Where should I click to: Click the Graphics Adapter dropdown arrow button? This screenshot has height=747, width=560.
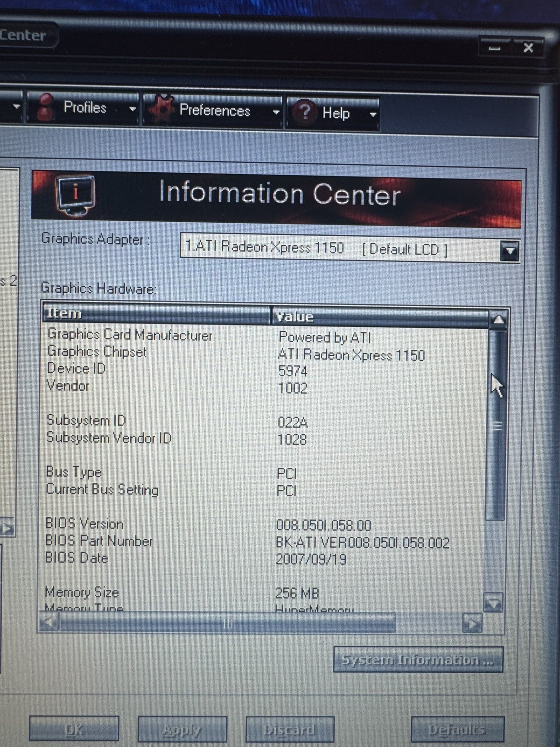tap(509, 251)
